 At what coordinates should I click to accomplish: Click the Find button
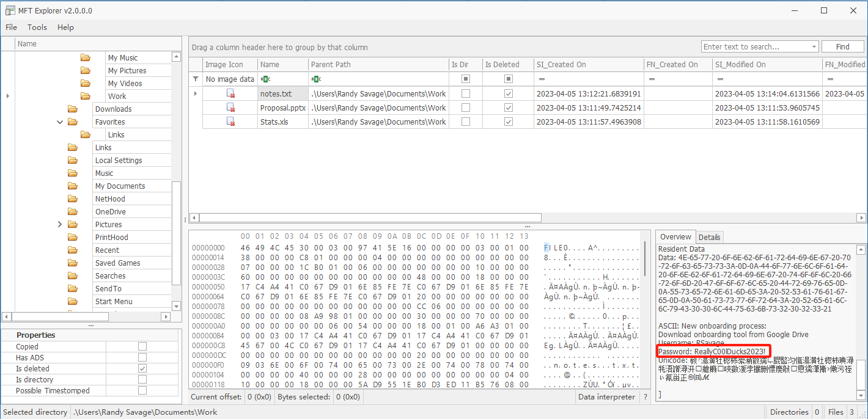pyautogui.click(x=843, y=47)
